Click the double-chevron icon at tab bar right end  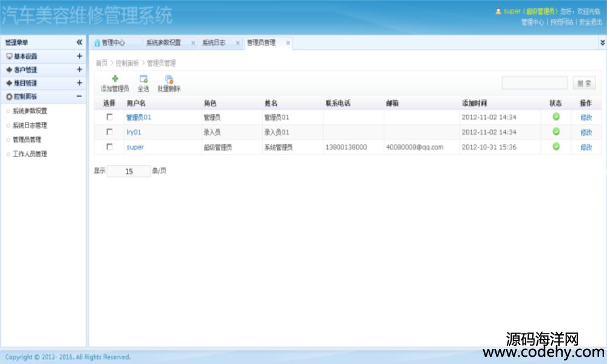coord(602,42)
